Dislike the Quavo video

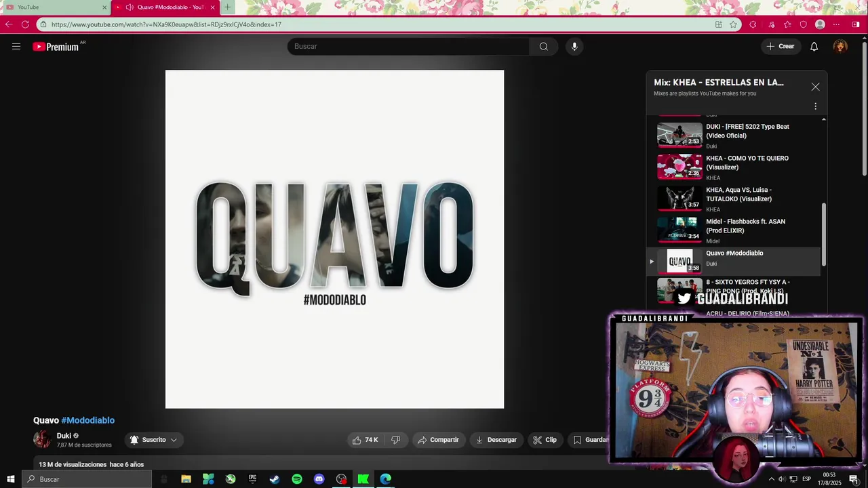click(395, 440)
